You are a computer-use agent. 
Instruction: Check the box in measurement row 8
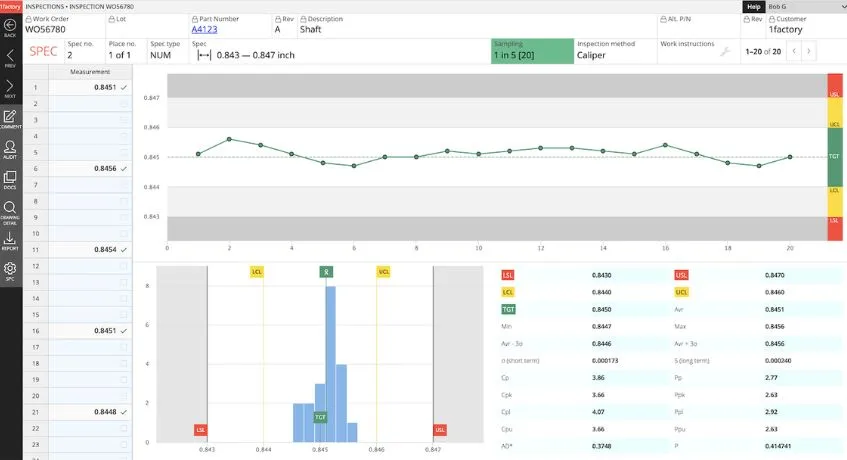(124, 201)
